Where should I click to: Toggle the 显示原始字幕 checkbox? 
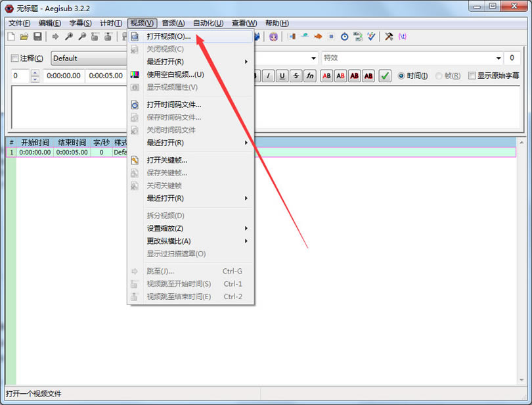[472, 76]
